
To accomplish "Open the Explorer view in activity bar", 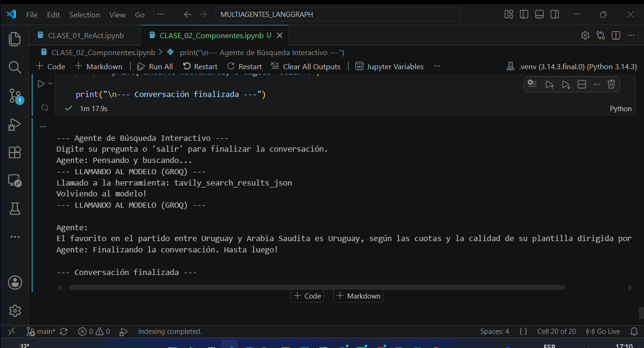I will pos(15,39).
